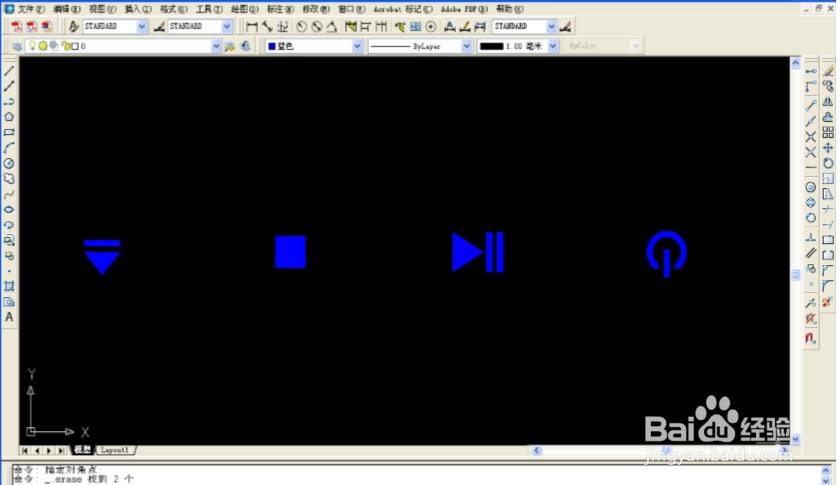Select the Trim tool
This screenshot has height=485, width=840.
click(x=828, y=210)
